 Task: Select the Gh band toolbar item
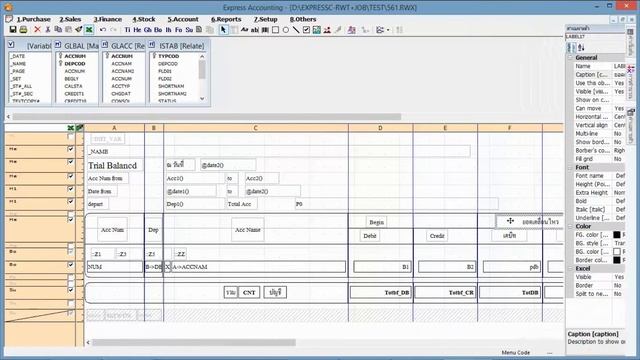(x=148, y=30)
